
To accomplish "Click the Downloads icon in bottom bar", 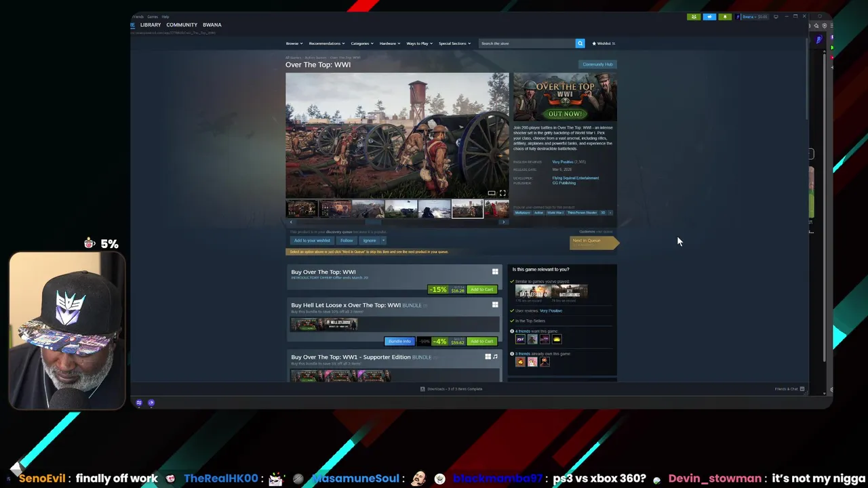I will [422, 389].
